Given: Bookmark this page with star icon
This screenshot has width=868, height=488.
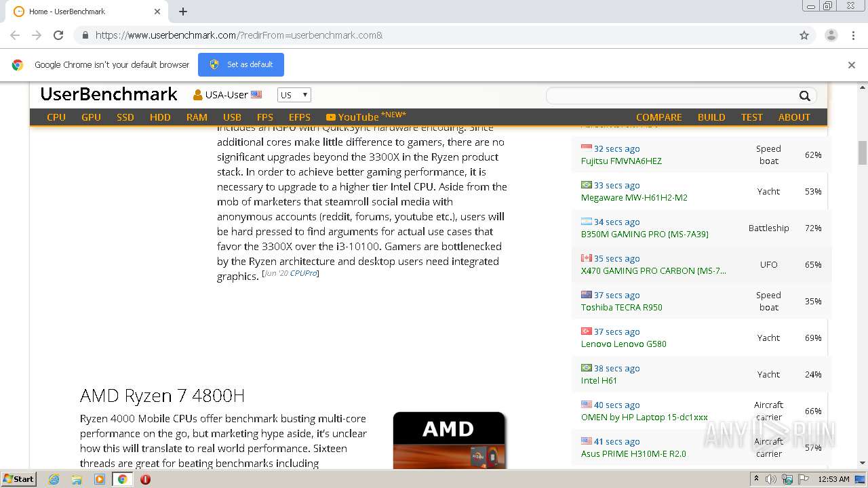Looking at the screenshot, I should [804, 35].
